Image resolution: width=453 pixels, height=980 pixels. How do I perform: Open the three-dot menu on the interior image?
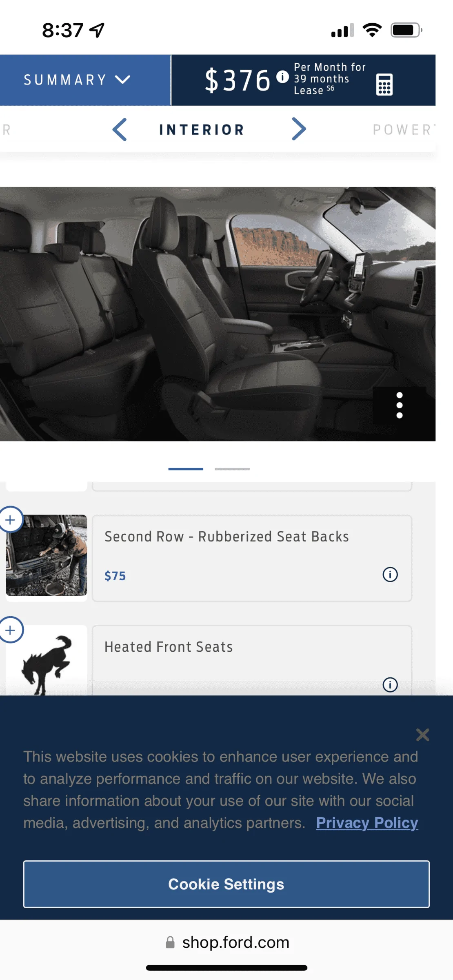click(400, 405)
